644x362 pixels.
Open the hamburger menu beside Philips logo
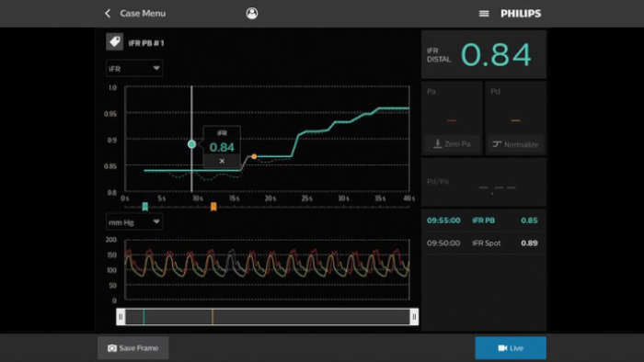coord(484,14)
